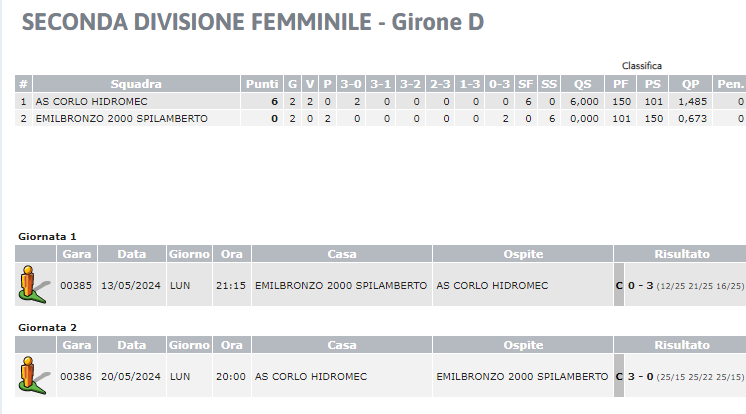Click the 0 - 3 result of Giornata 1
Screen dimensions: 746x414
click(x=640, y=286)
